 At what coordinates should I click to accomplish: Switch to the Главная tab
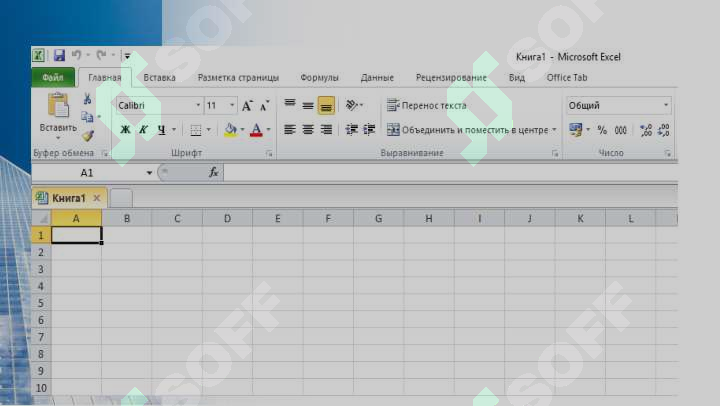[x=105, y=78]
